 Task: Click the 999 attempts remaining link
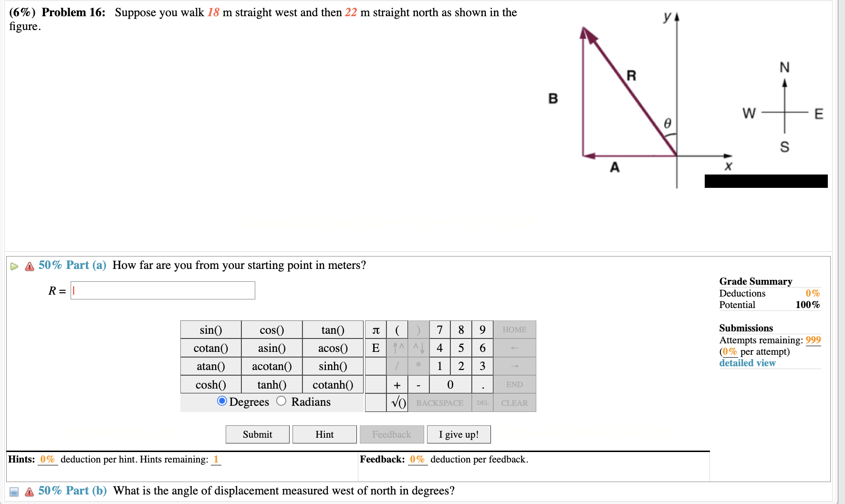pyautogui.click(x=814, y=340)
